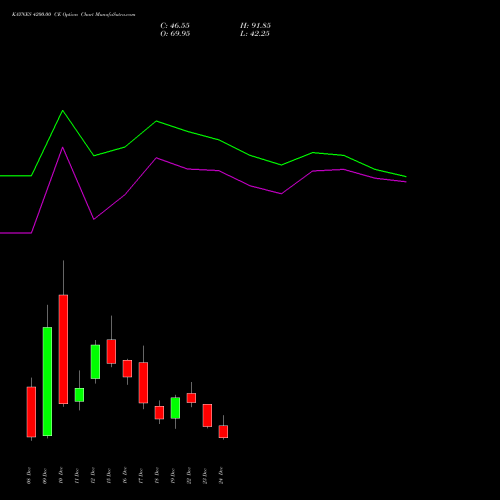Select the small red candle for 22 Dec
The image size is (500, 500).
point(191,398)
